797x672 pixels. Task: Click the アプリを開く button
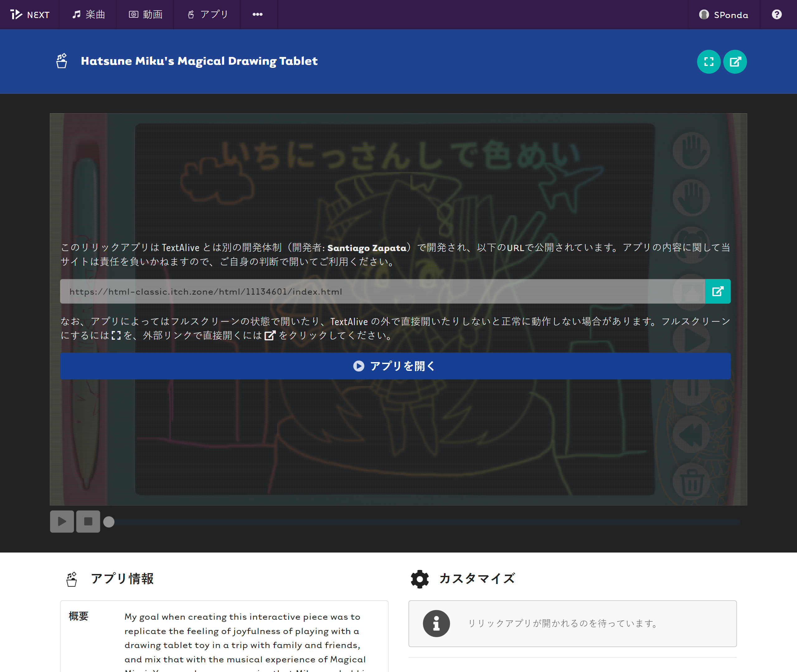click(x=395, y=366)
